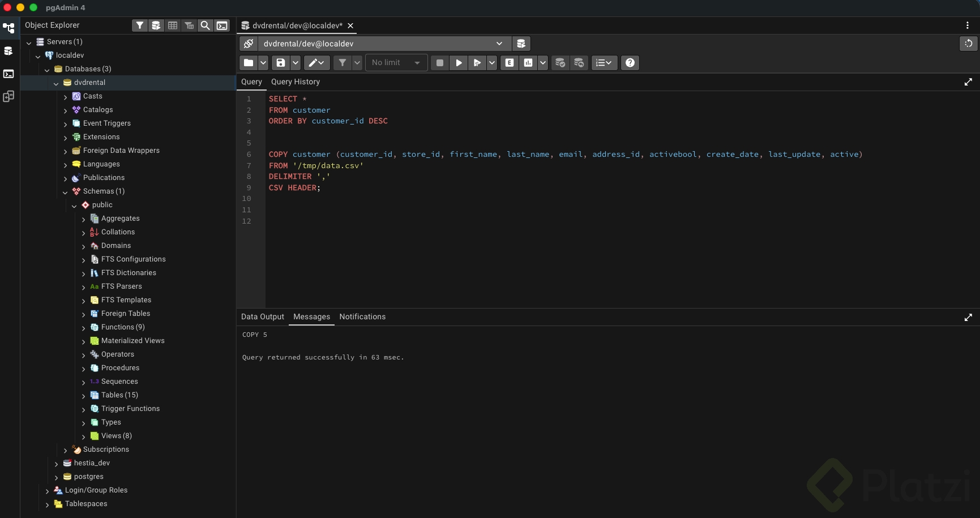Launch PSQL Tool from the Object Explorer toolbar
This screenshot has height=518, width=980.
pyautogui.click(x=222, y=25)
